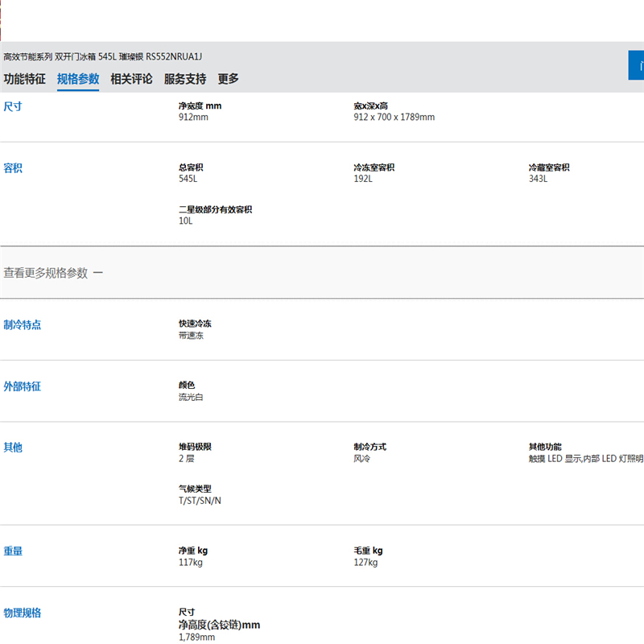This screenshot has width=644, height=644.
Task: Click the 流光白 color value
Action: 191,397
